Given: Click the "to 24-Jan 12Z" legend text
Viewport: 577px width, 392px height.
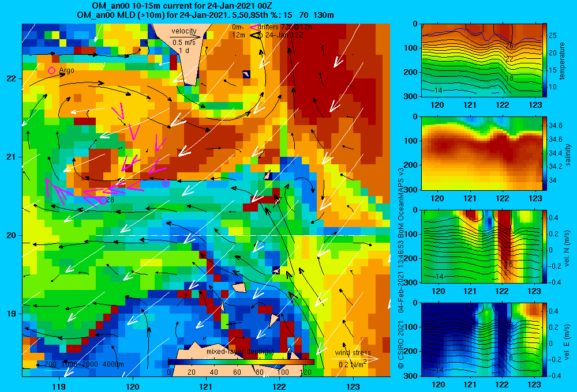Looking at the screenshot, I should (280, 35).
